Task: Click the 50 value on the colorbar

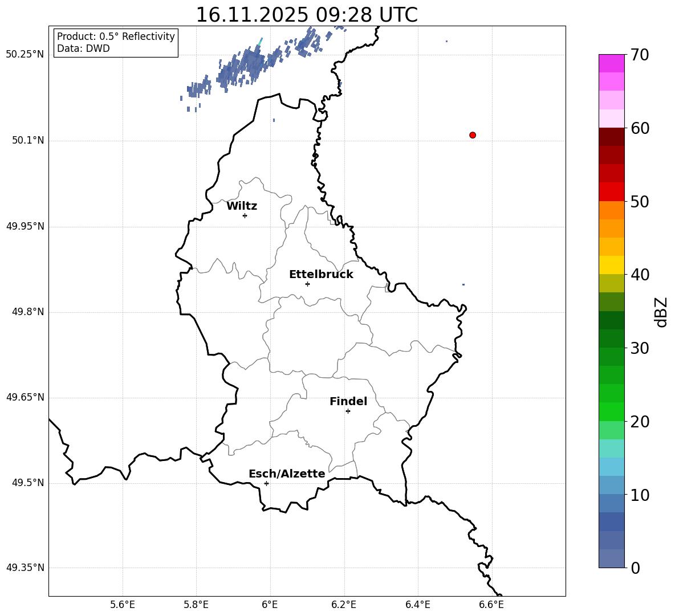Action: click(640, 202)
